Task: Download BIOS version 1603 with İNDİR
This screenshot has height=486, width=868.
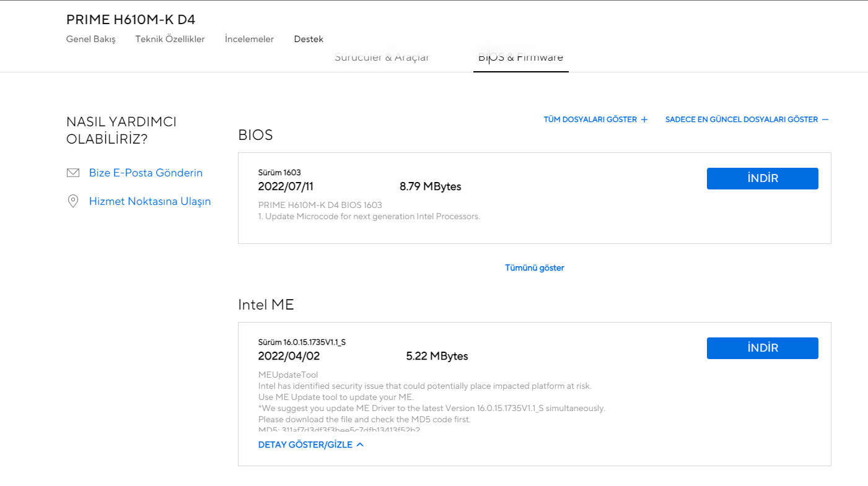Action: tap(762, 178)
